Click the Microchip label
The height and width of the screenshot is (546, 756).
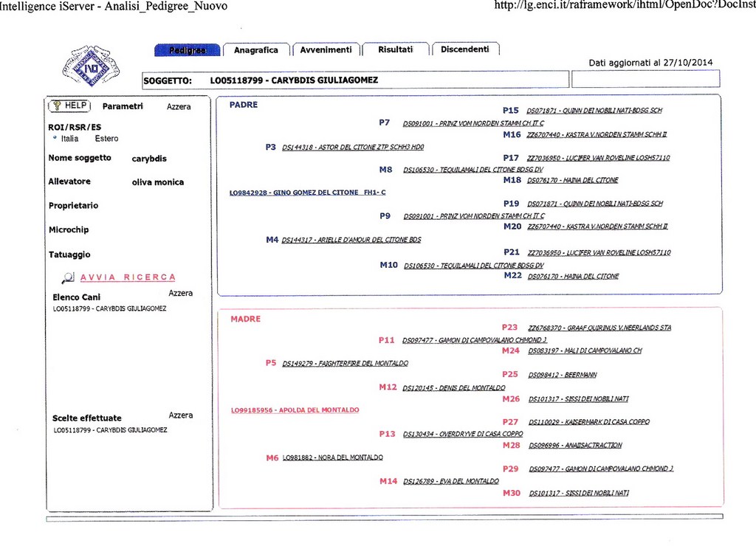[x=69, y=230]
